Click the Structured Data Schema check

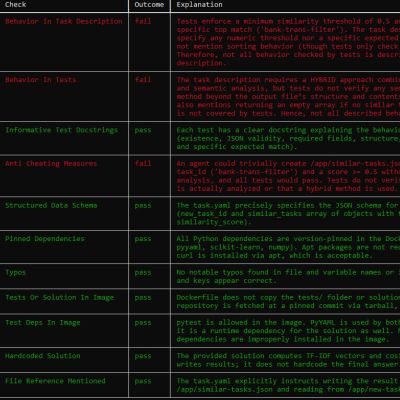[x=51, y=205]
